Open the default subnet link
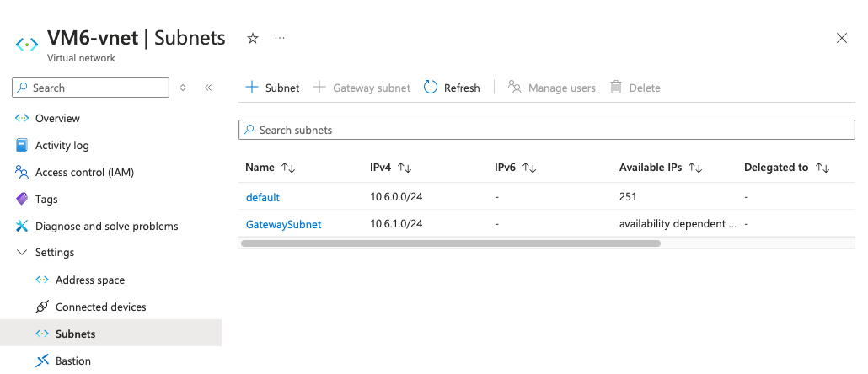 click(x=263, y=197)
